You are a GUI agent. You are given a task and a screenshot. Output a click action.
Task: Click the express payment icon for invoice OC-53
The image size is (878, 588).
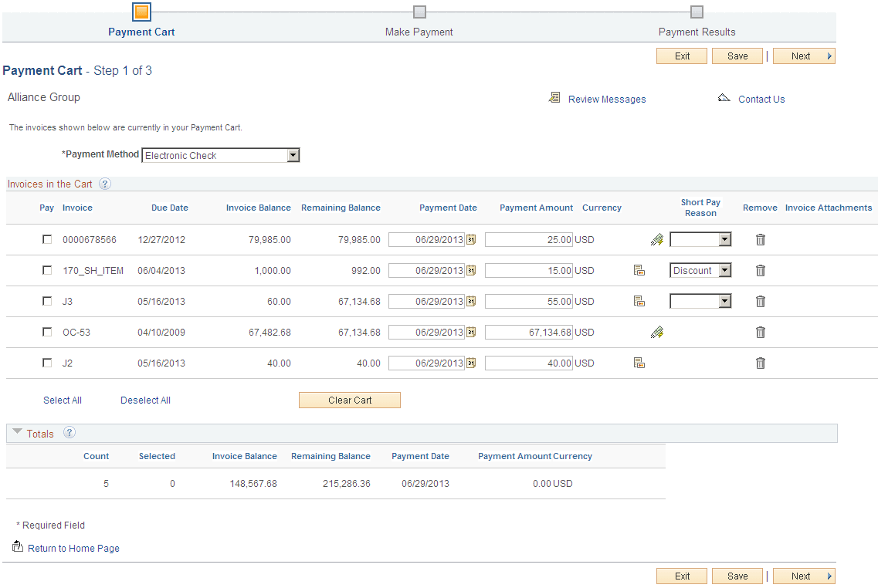[656, 332]
